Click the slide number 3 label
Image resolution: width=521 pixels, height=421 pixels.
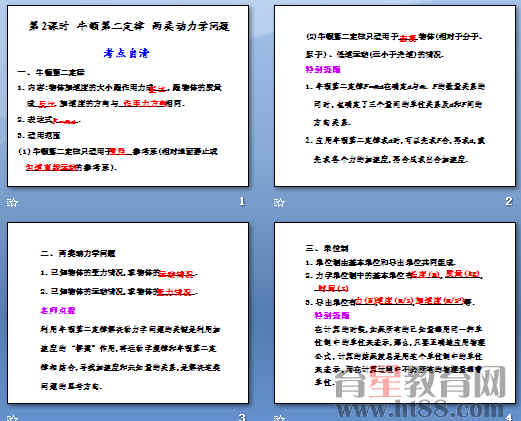coord(243,417)
